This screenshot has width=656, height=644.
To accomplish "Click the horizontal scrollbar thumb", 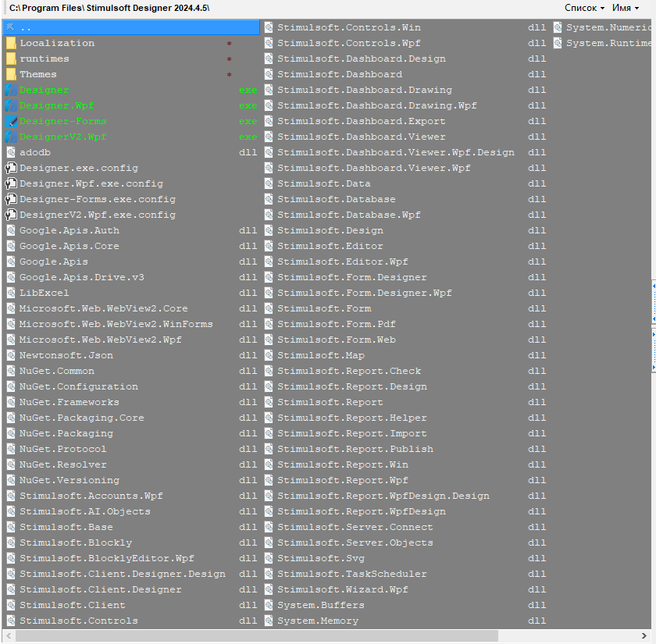I will point(257,636).
